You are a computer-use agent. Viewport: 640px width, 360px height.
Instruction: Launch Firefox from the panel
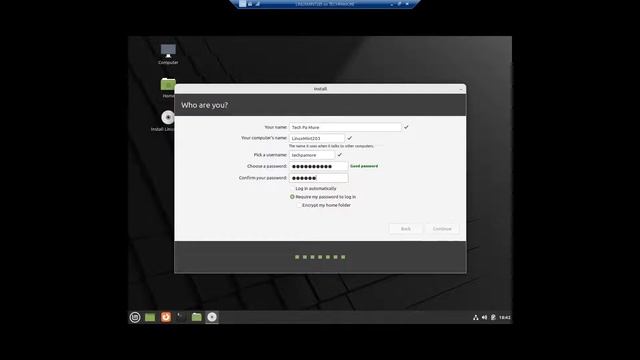[166, 317]
